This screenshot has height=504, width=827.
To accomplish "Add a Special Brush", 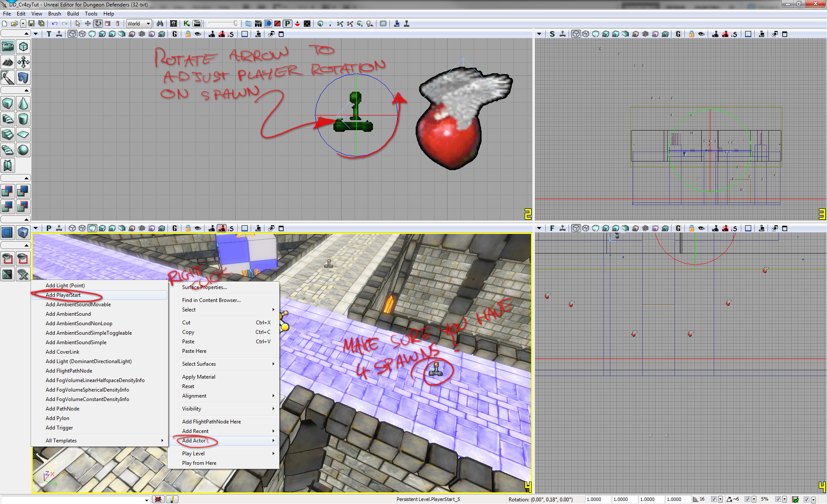I will tap(8, 233).
